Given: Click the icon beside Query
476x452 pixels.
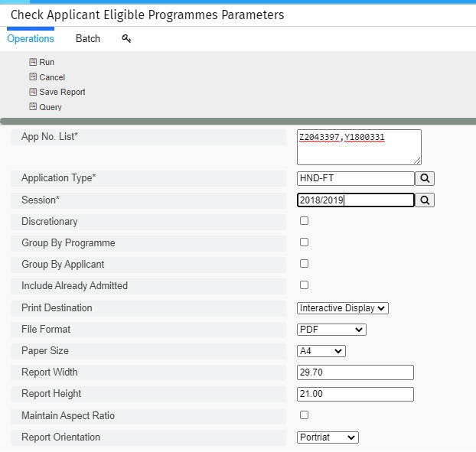Looking at the screenshot, I should 33,106.
